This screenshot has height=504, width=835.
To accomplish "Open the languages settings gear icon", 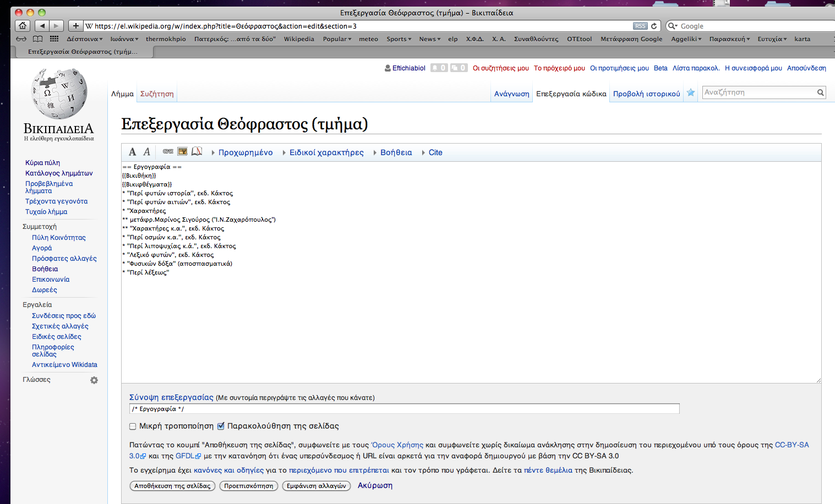I will pyautogui.click(x=94, y=380).
